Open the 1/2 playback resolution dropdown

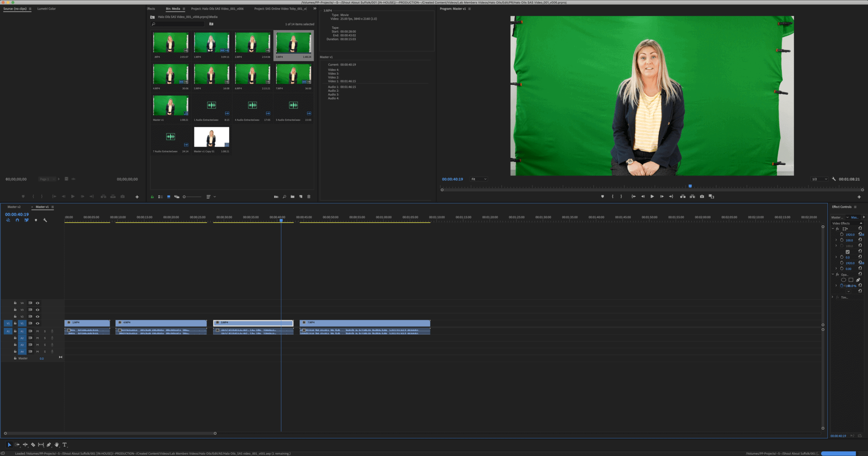pyautogui.click(x=819, y=179)
